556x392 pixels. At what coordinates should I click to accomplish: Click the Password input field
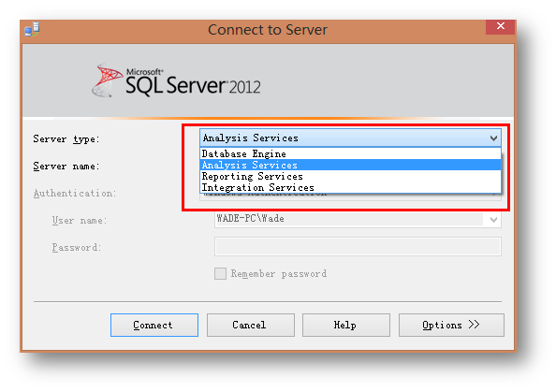358,247
